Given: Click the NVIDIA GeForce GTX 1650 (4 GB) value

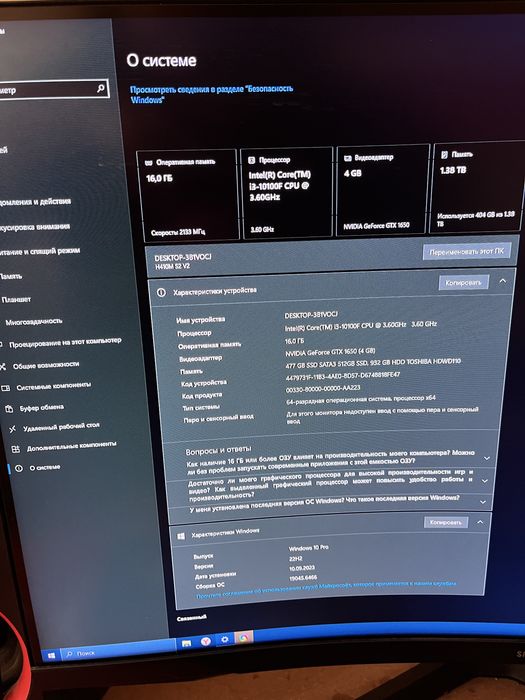Looking at the screenshot, I should click(330, 352).
